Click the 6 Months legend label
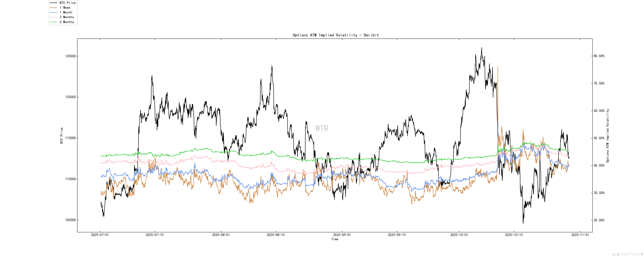The width and height of the screenshot is (644, 258). pos(67,22)
